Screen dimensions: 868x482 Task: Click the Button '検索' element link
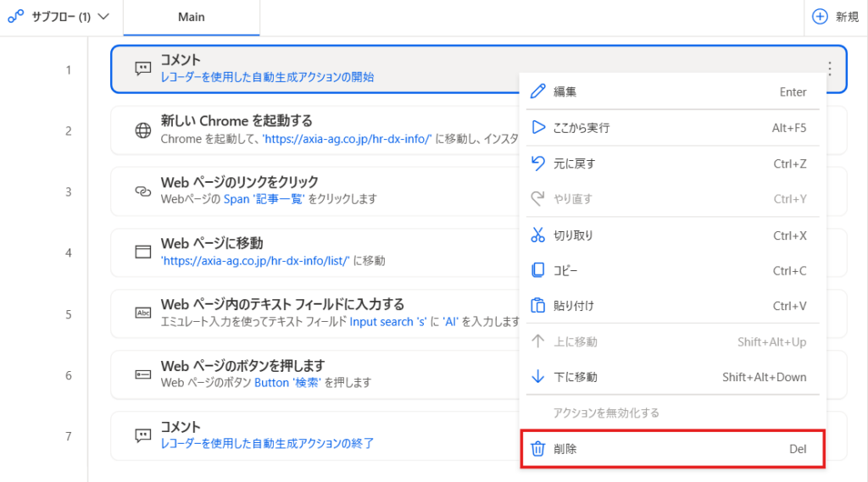288,383
